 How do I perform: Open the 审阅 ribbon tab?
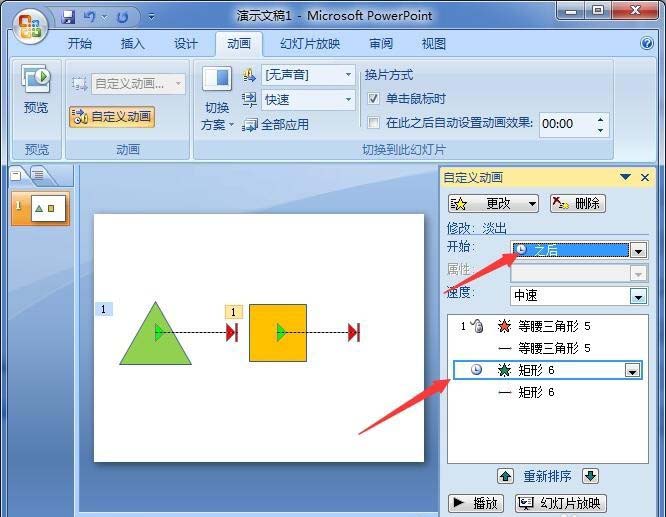coord(381,43)
